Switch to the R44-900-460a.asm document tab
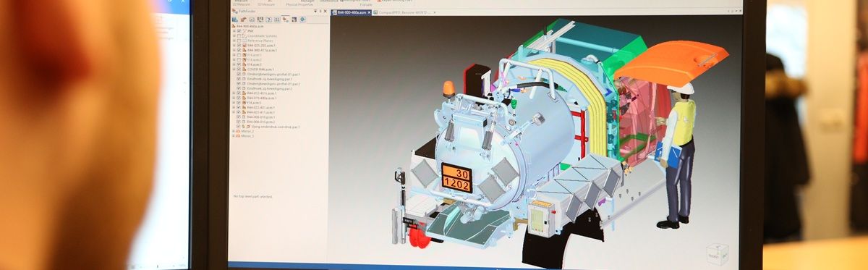The height and width of the screenshot is (270, 868). [x=351, y=12]
